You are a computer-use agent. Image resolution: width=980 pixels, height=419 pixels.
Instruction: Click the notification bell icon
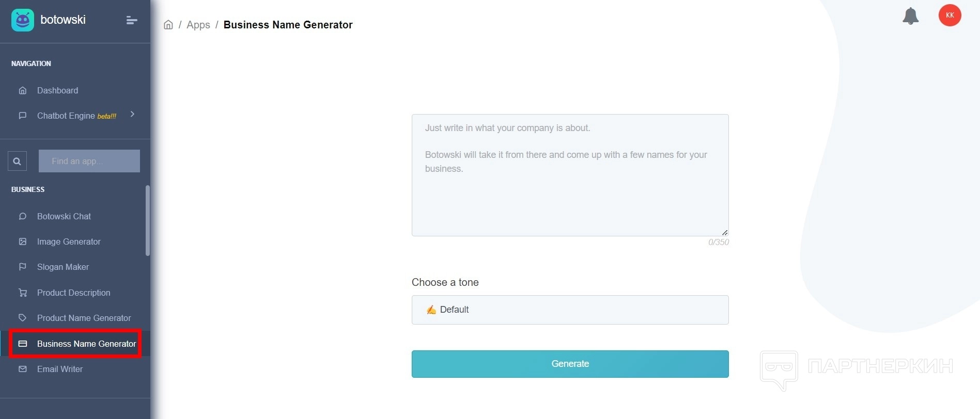[910, 16]
